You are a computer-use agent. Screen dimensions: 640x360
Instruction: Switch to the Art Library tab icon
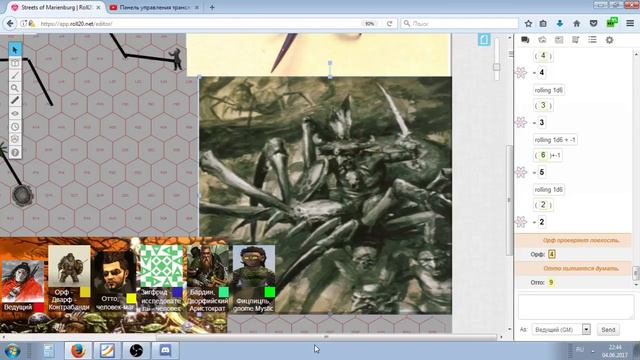pyautogui.click(x=542, y=40)
